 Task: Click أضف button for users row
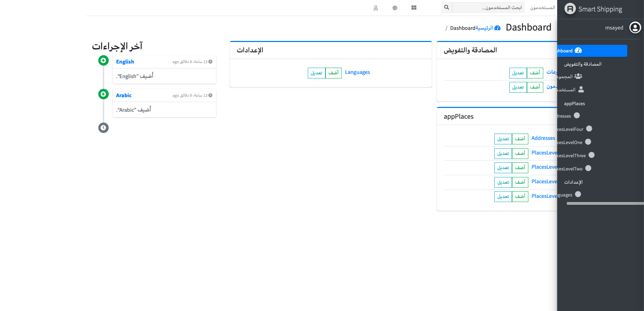point(535,87)
